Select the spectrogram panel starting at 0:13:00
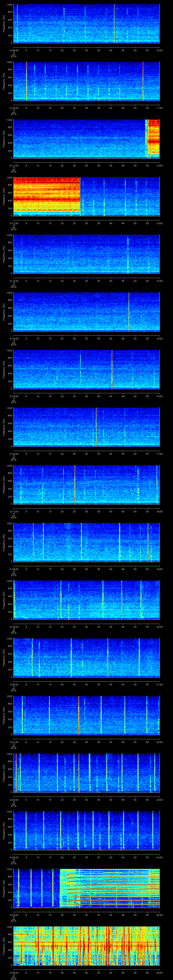 (x=87, y=254)
